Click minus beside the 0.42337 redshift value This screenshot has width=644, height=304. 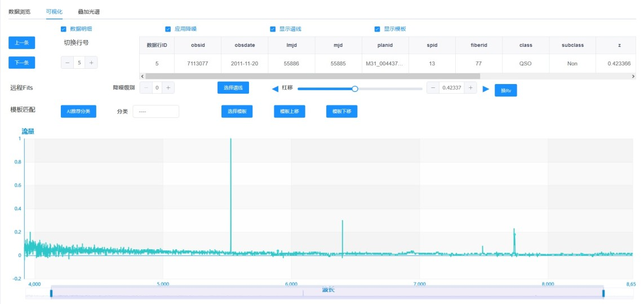point(433,87)
